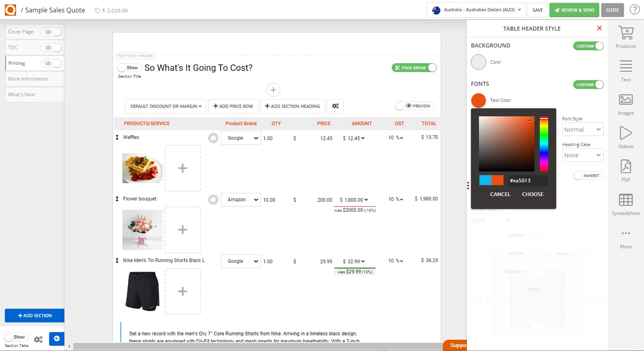The height and width of the screenshot is (351, 644).
Task: Add a block with the circular plus icon
Action: 273,90
